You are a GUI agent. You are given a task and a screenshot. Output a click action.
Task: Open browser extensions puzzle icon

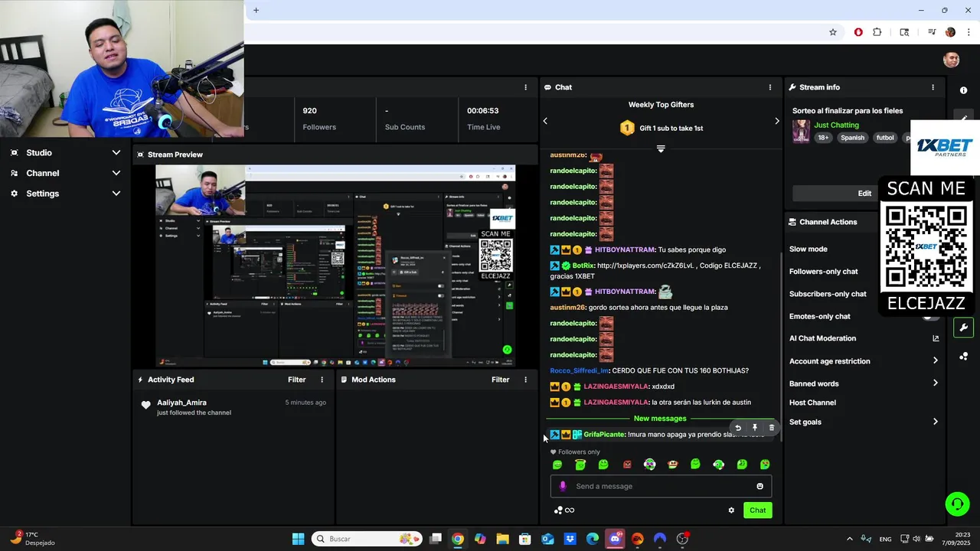[877, 32]
